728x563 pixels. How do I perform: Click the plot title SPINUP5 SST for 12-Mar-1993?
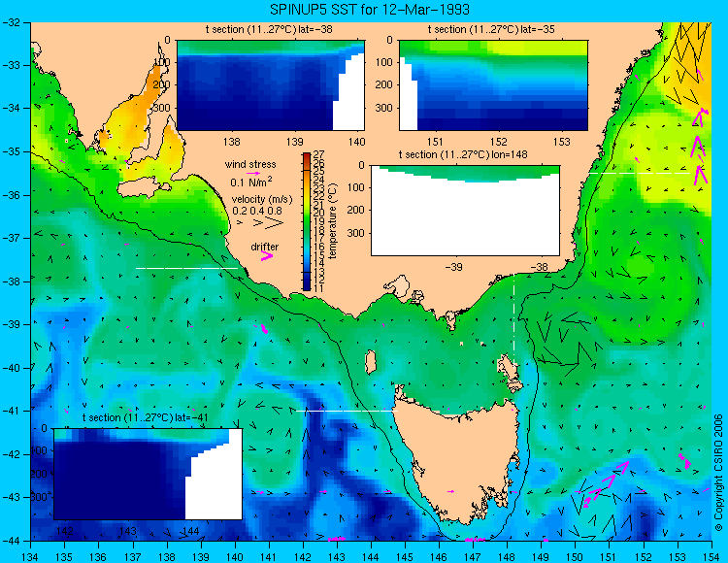pos(370,9)
